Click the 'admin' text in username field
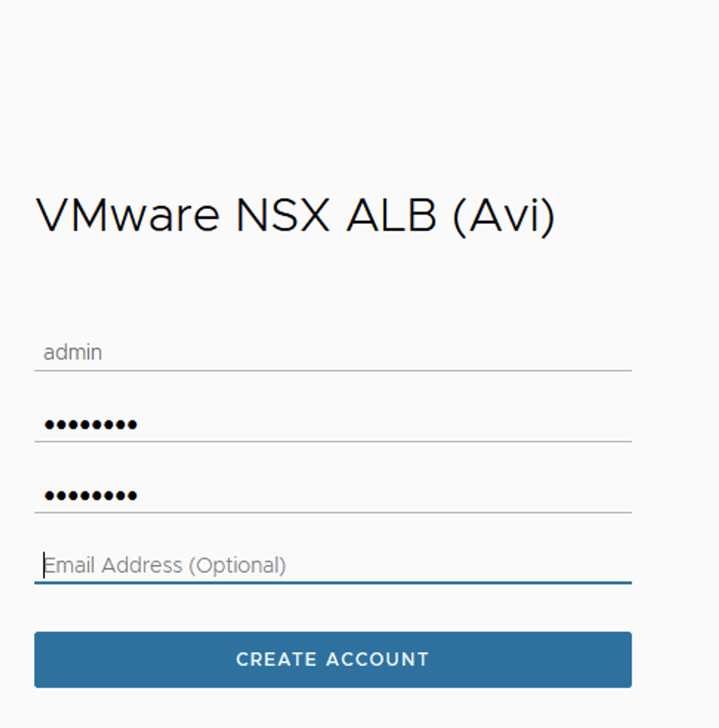This screenshot has width=719, height=728. point(72,352)
